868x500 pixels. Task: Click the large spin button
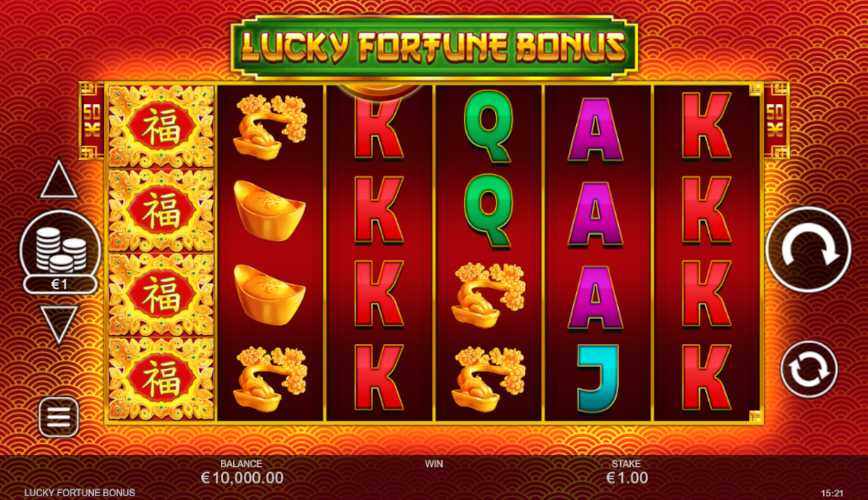pos(808,250)
